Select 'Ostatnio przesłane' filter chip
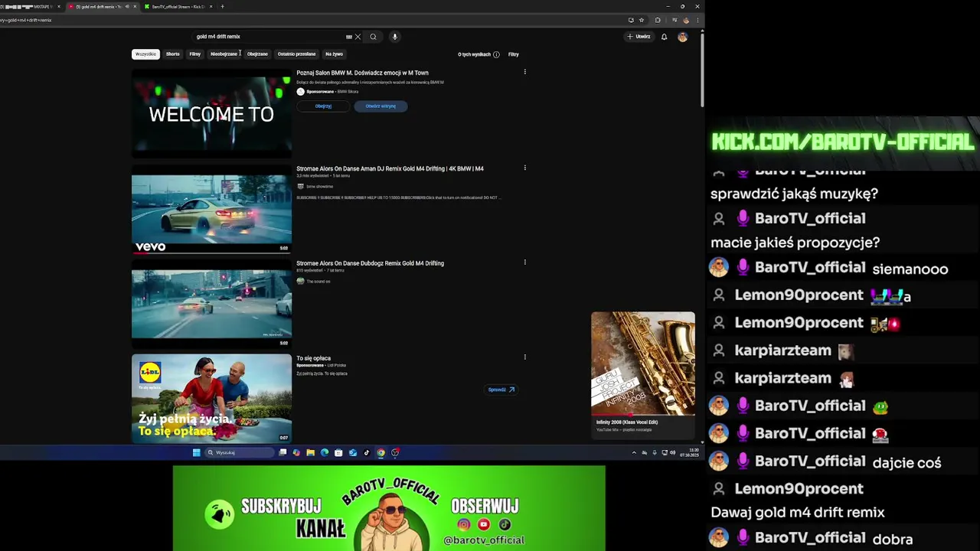 pyautogui.click(x=296, y=54)
